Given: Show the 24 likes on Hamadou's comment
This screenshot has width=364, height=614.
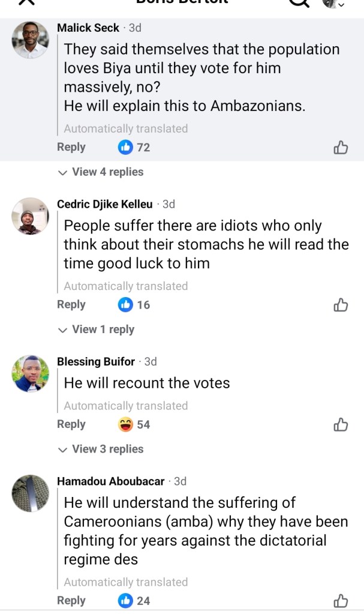Looking at the screenshot, I should [x=135, y=600].
